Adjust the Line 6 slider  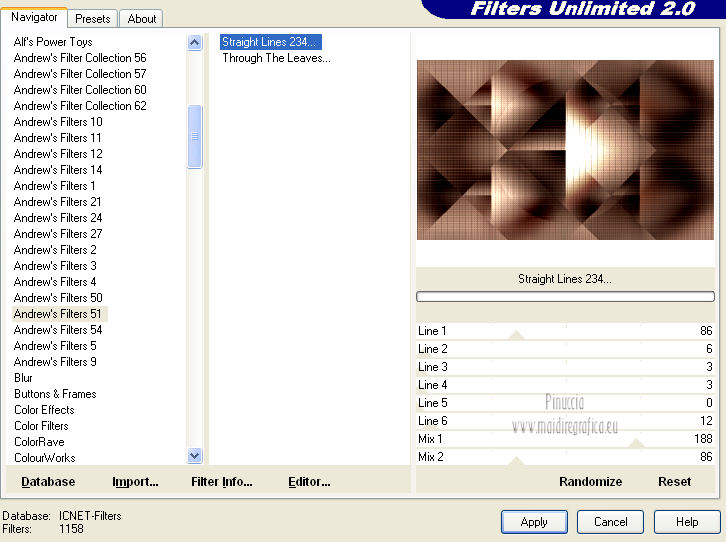[565, 421]
